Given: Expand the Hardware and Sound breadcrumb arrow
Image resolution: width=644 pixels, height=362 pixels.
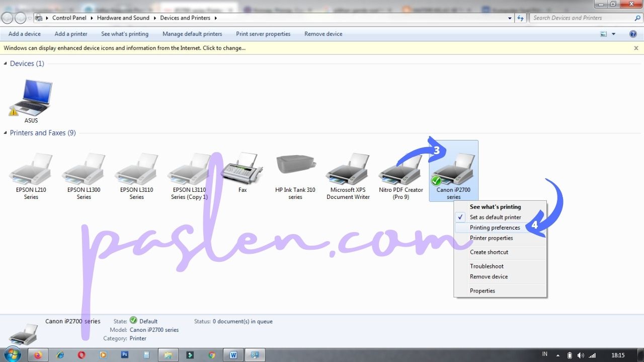Looking at the screenshot, I should pos(154,18).
